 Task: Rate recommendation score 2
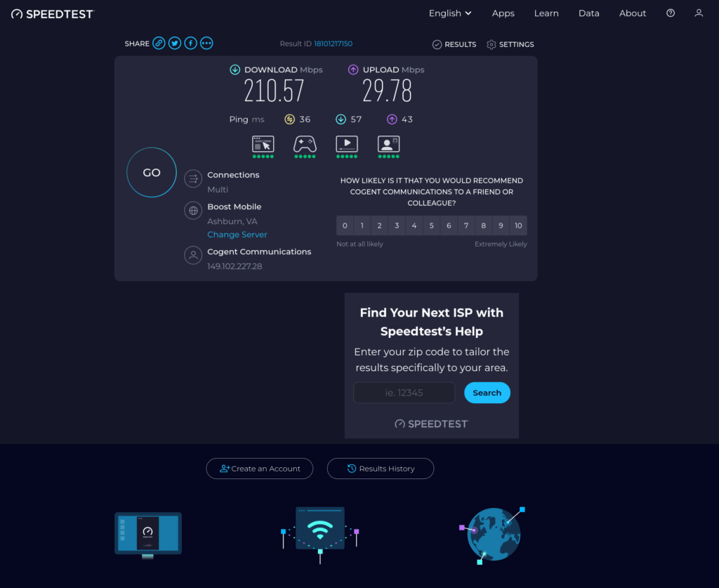coord(380,226)
